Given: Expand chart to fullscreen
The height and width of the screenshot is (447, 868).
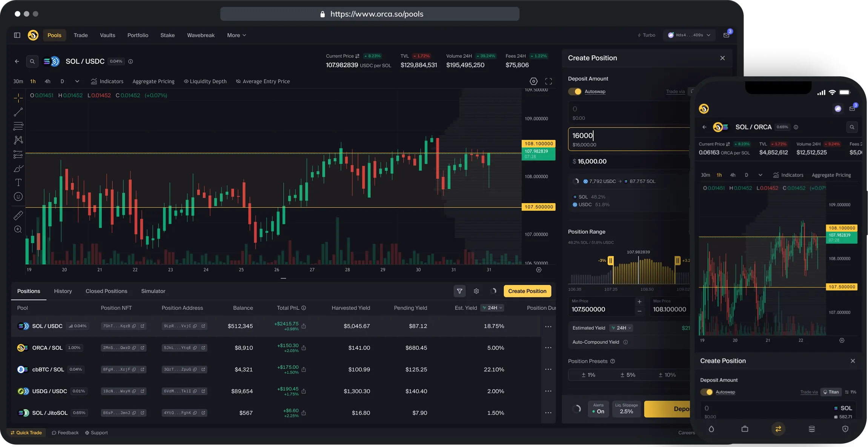Looking at the screenshot, I should (548, 81).
